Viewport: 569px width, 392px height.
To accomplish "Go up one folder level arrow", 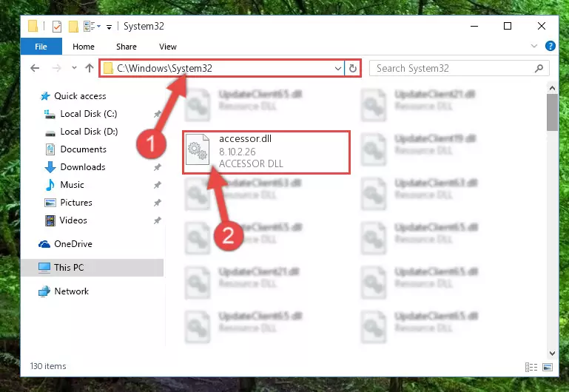I will coord(90,68).
